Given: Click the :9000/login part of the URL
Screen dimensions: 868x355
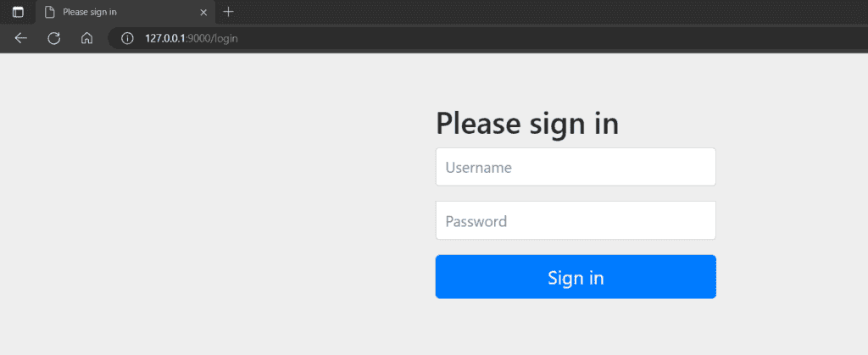Looking at the screenshot, I should click(208, 38).
